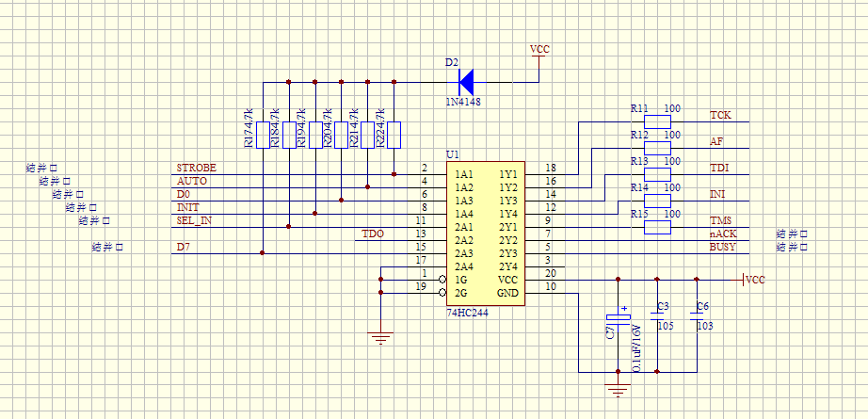Click the STROBE net label

tap(196, 168)
